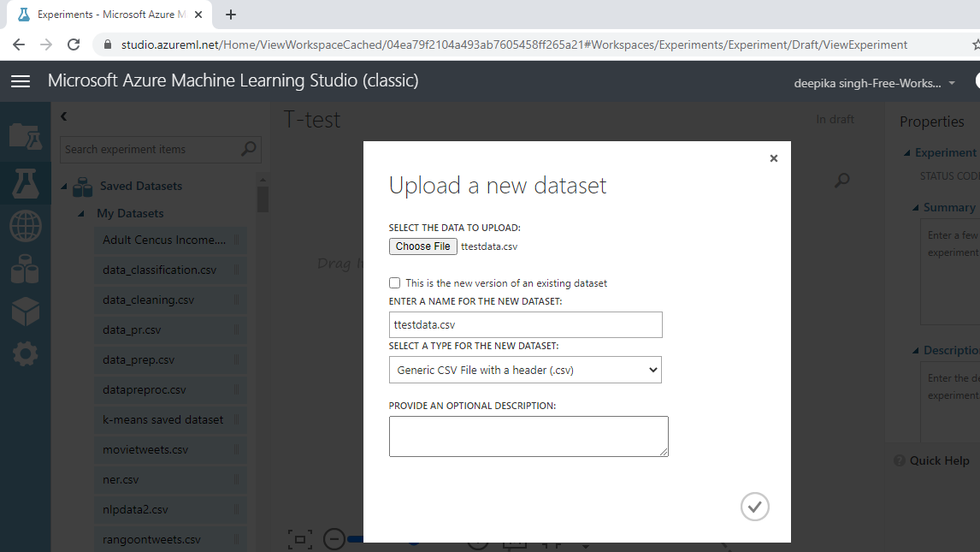The image size is (980, 552).
Task: Select data_classification.csv dataset
Action: point(171,270)
